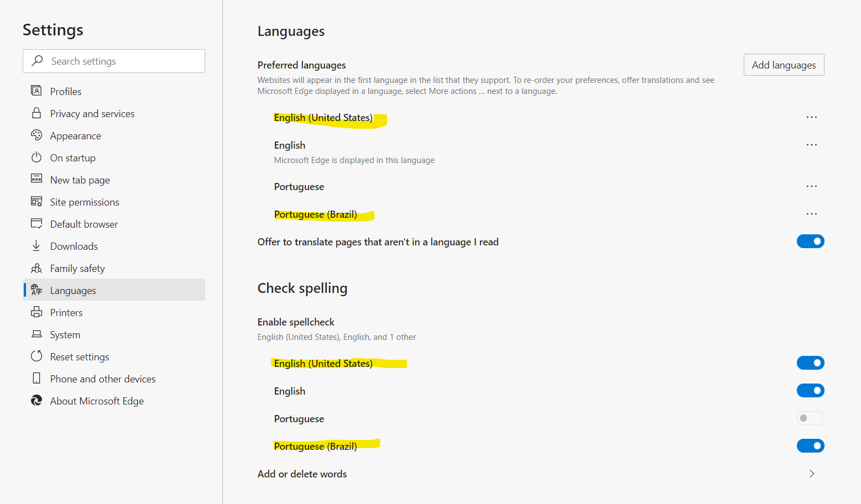Select the Privacy and services lock icon
The height and width of the screenshot is (504, 861).
(x=36, y=113)
